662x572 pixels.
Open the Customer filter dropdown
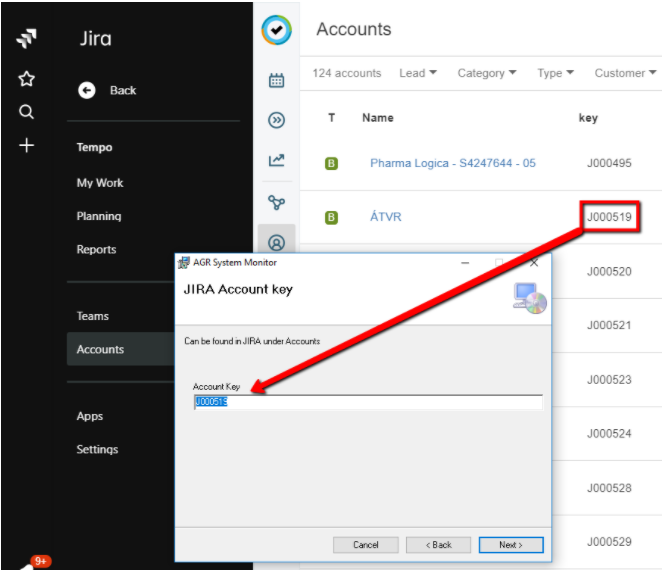625,73
